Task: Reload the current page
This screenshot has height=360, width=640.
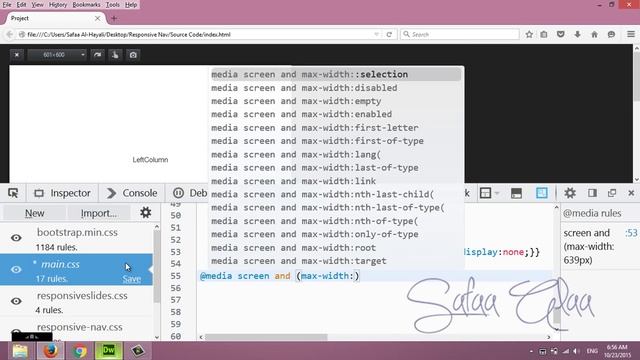Action: [x=389, y=35]
